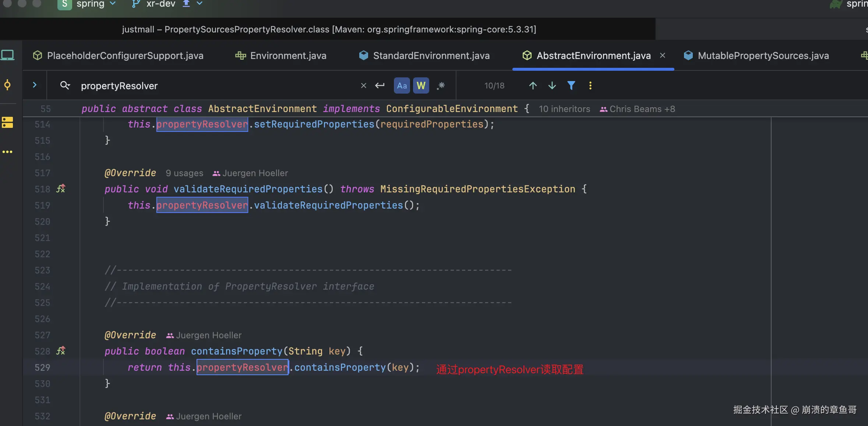Open the commit tool window icon
The image size is (868, 426).
(7, 85)
